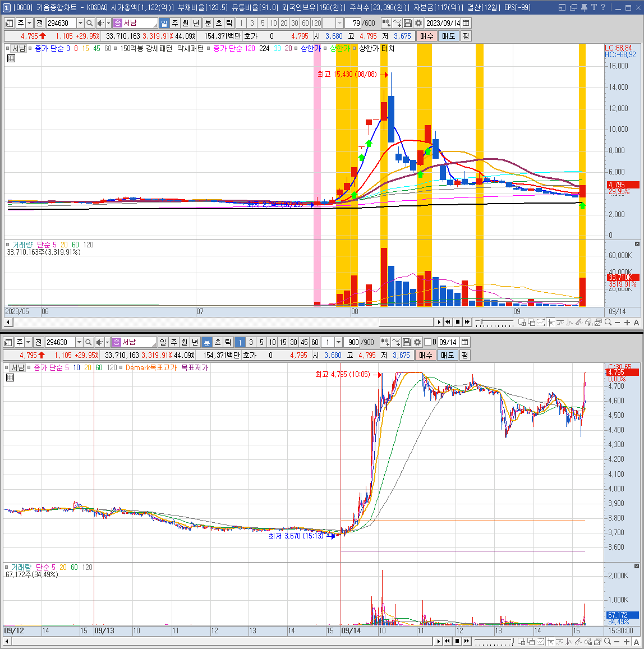Click the save (floppy) icon in top chart toolbar
The height and width of the screenshot is (649, 644).
point(408,23)
